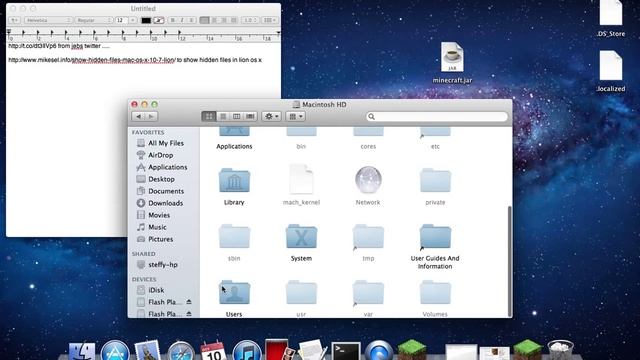Open iTunes from the Dock
This screenshot has width=640, height=360.
[x=247, y=351]
